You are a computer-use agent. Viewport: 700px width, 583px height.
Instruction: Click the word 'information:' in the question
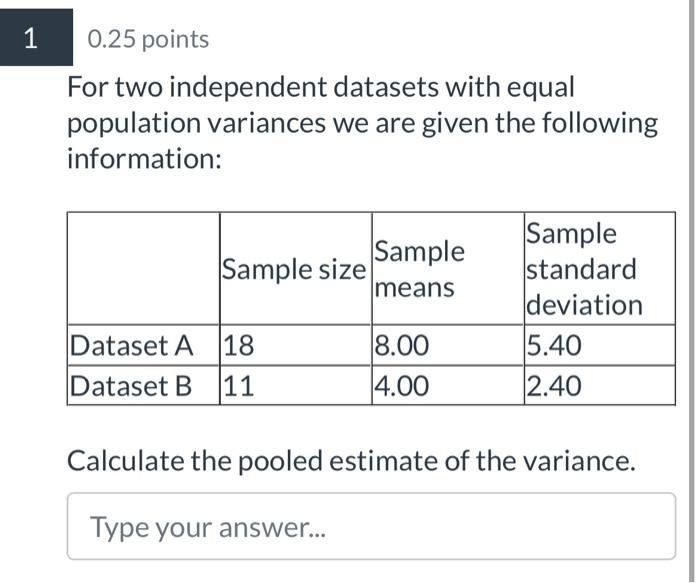(x=144, y=158)
